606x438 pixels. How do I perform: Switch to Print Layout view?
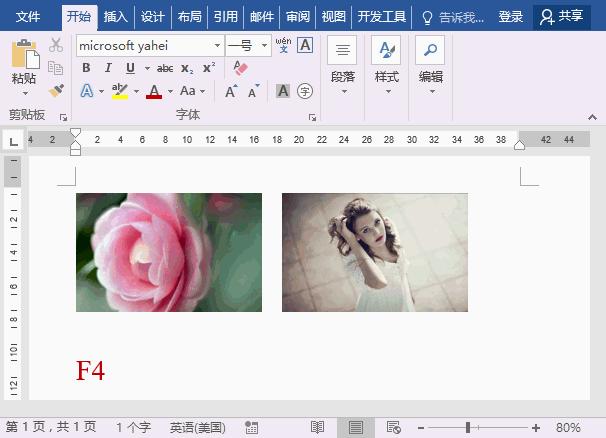tap(356, 427)
